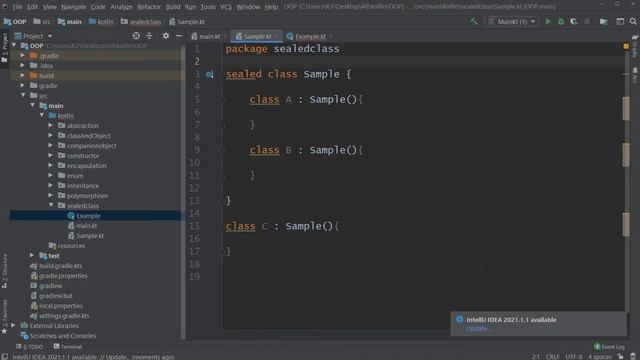
Task: Click the tool windows quick access icon in status bar
Action: tap(4, 357)
